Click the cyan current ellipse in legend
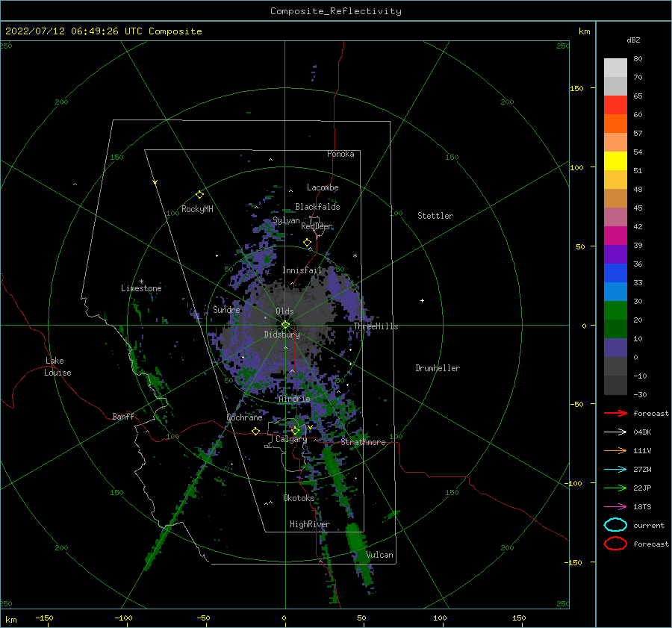Viewport: 672px width, 628px height. coord(615,525)
